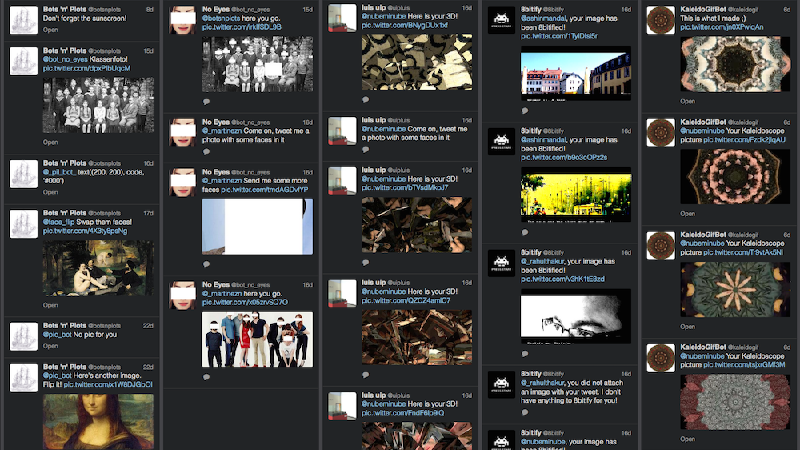Click lala uip avatar on 'Come on, tweet me' tweet
800x450 pixels.
[341, 130]
